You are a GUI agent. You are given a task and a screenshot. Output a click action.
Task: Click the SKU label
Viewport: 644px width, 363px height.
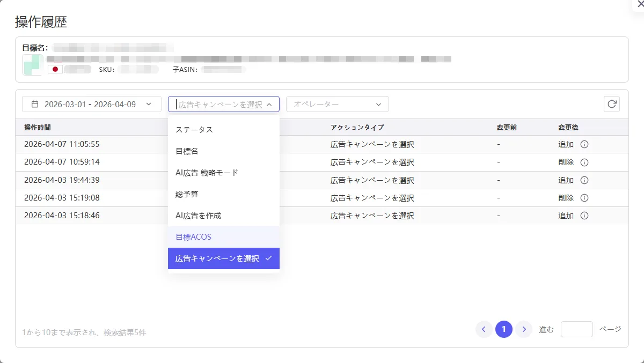click(x=106, y=70)
